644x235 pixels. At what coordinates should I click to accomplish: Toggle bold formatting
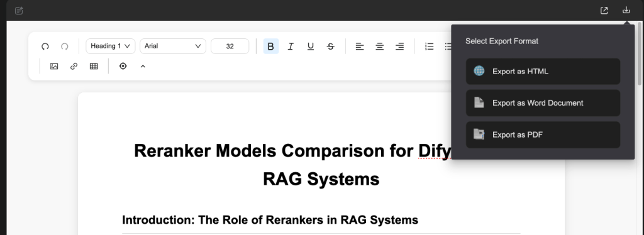tap(270, 46)
